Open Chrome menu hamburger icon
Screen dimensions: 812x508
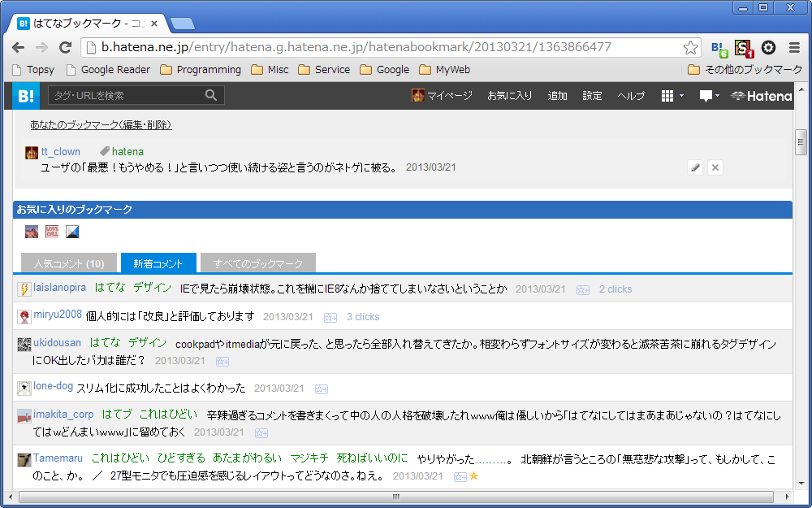[794, 48]
